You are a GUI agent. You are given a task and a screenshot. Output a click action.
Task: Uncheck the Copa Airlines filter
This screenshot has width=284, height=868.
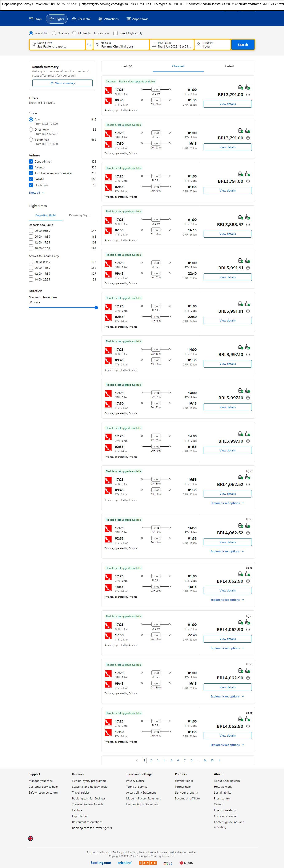[31, 162]
